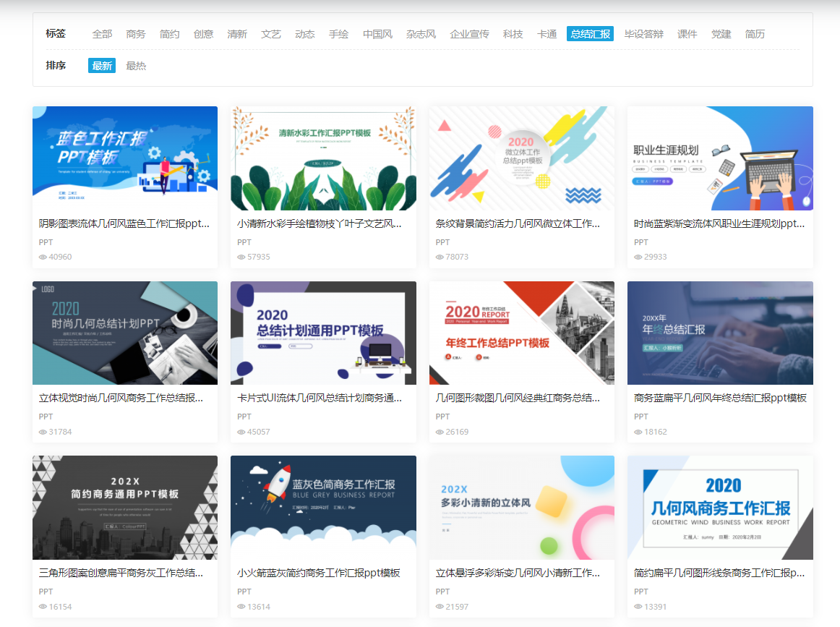Choose the 中国风 tag
840x627 pixels.
[377, 34]
